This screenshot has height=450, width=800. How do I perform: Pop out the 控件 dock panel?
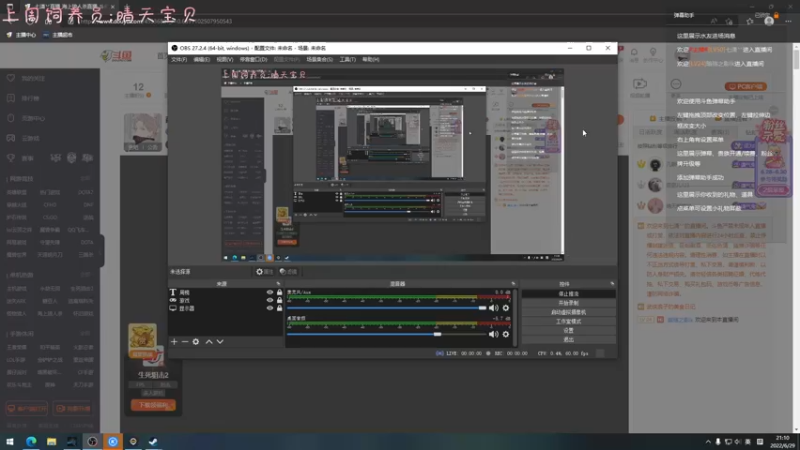coord(612,284)
